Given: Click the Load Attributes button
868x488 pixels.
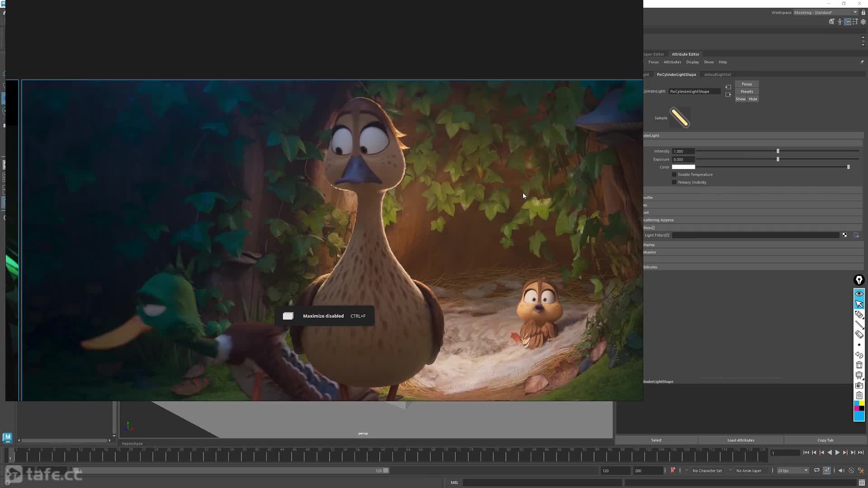Looking at the screenshot, I should coord(741,440).
